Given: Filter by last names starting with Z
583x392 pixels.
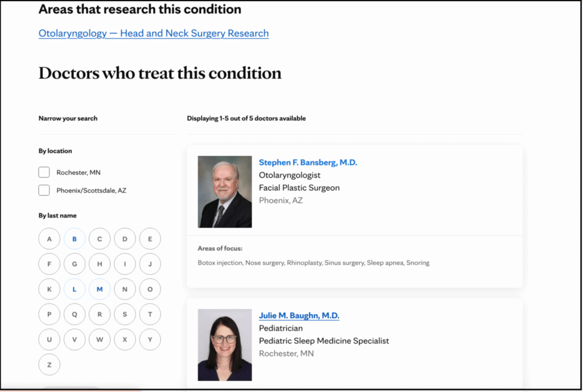Looking at the screenshot, I should pyautogui.click(x=49, y=364).
